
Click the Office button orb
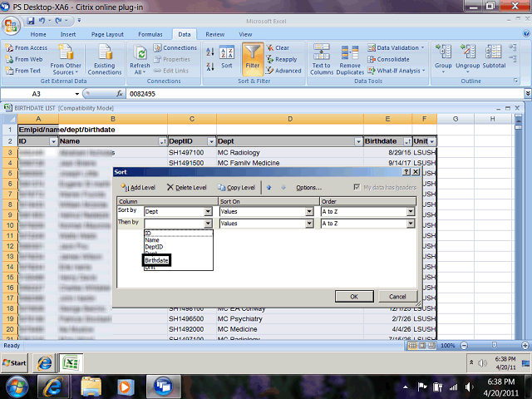[11, 26]
